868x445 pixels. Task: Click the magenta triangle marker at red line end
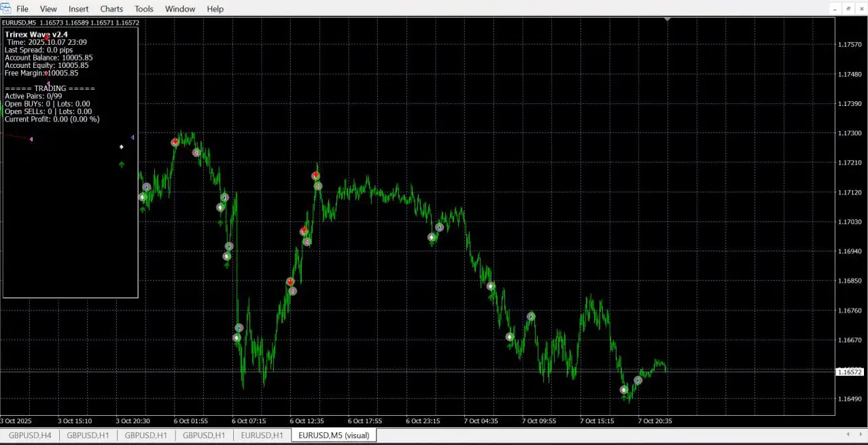pos(31,139)
